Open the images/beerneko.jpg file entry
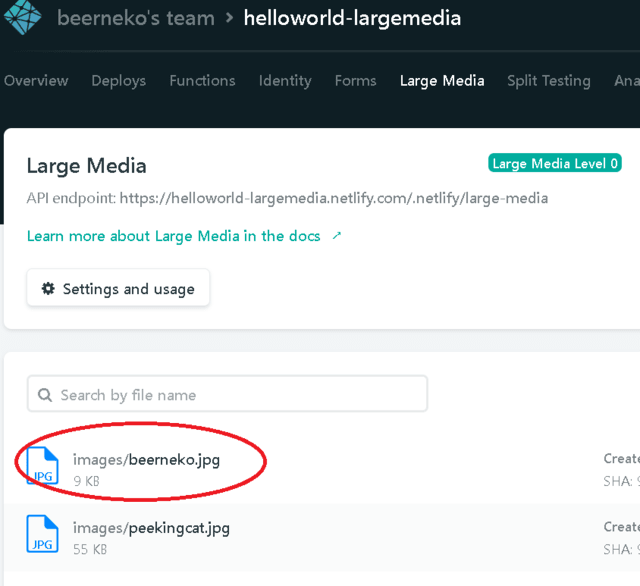Image resolution: width=640 pixels, height=586 pixels. 146,460
